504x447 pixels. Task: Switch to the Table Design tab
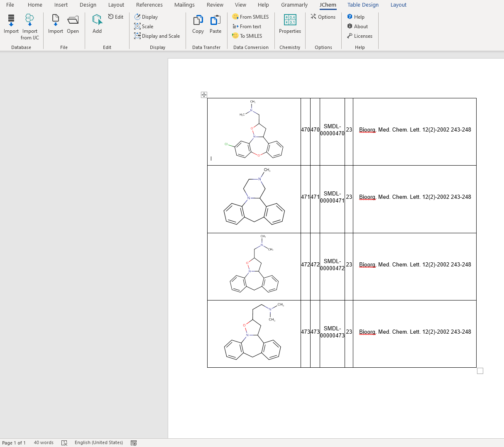coord(363,5)
